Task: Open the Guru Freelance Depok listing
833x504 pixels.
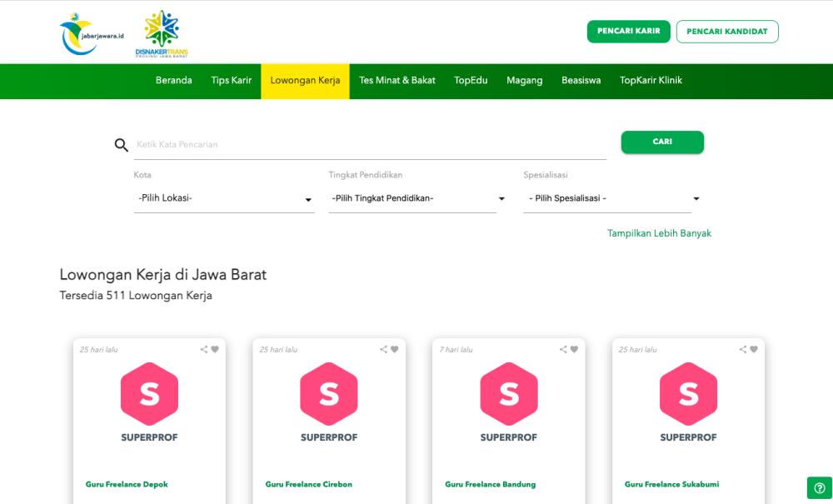Action: 127,484
